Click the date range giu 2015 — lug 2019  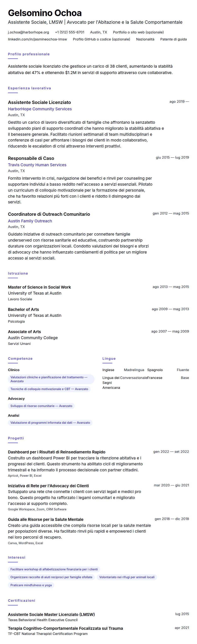click(172, 158)
